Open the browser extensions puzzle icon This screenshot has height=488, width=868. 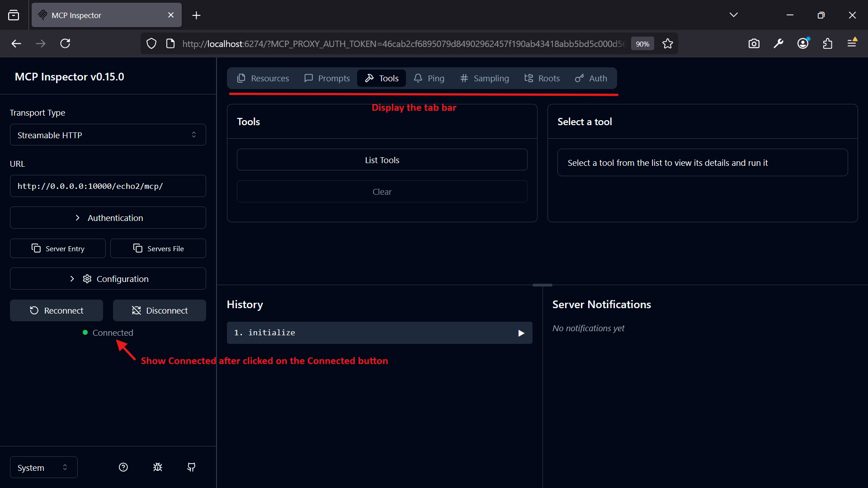click(x=828, y=44)
